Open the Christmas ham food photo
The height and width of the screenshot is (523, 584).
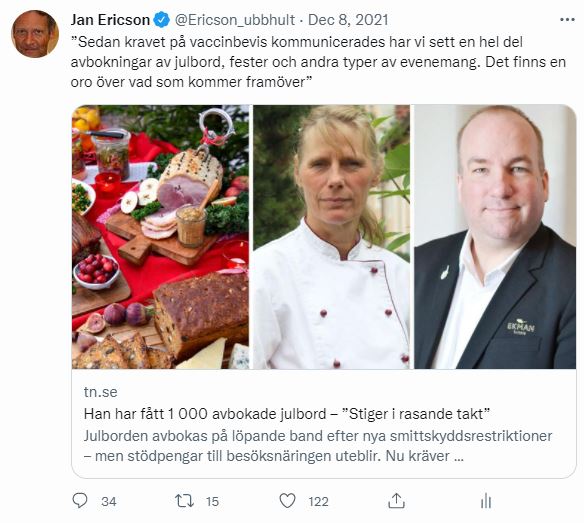(161, 237)
